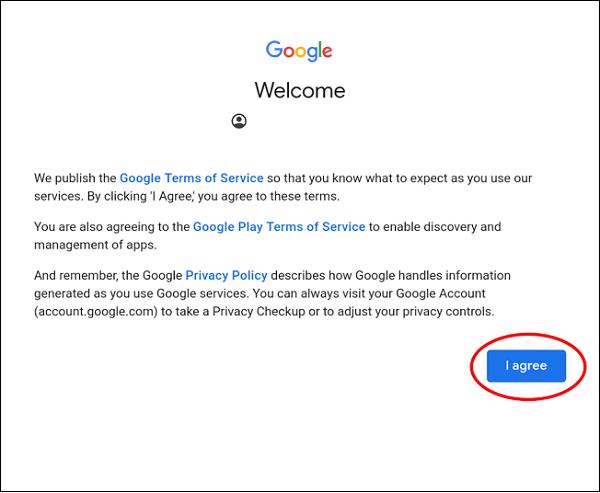Image resolution: width=600 pixels, height=493 pixels.
Task: Click 'Google Account' in the last paragraph
Action: pyautogui.click(x=440, y=293)
